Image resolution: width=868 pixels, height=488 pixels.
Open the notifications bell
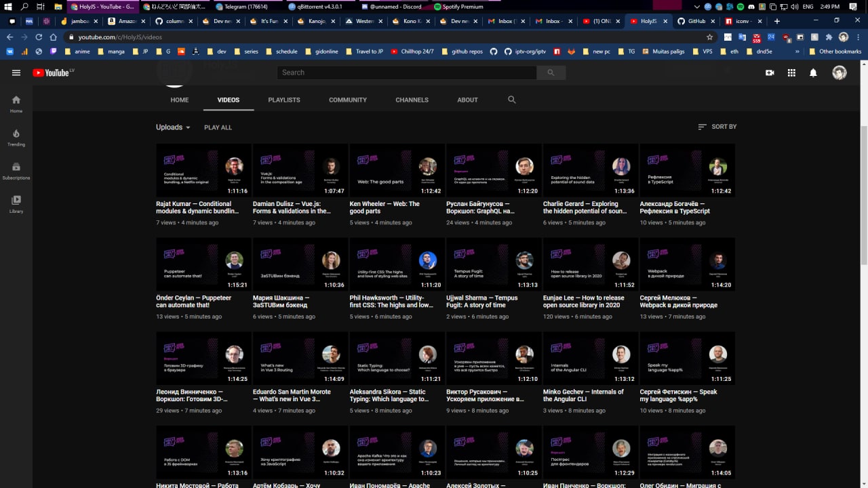(813, 73)
